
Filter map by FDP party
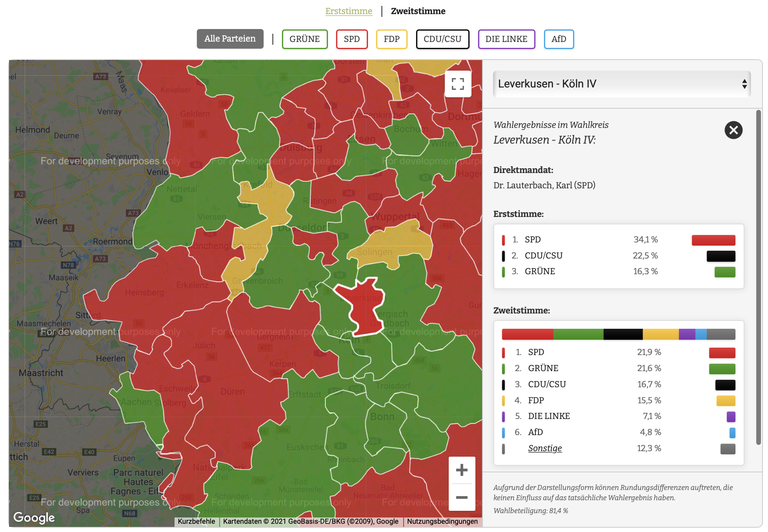(391, 39)
